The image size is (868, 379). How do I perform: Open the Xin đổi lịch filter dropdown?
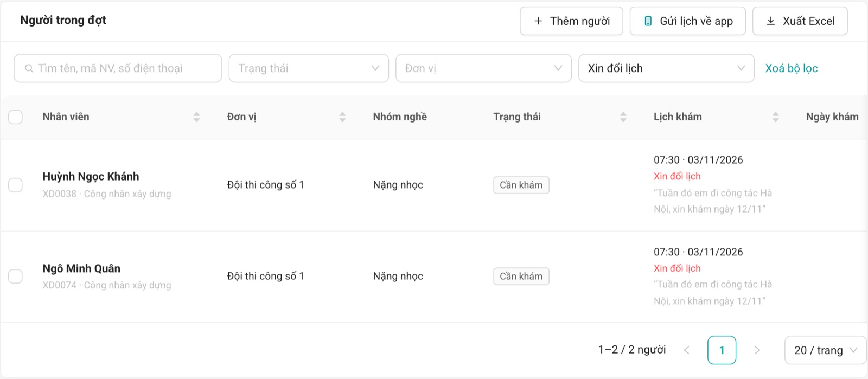[x=666, y=68]
